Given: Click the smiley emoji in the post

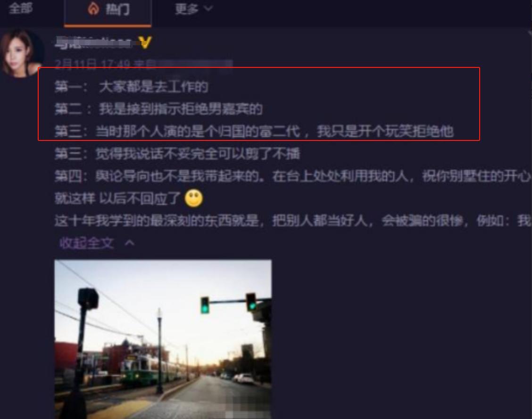Looking at the screenshot, I should 194,198.
